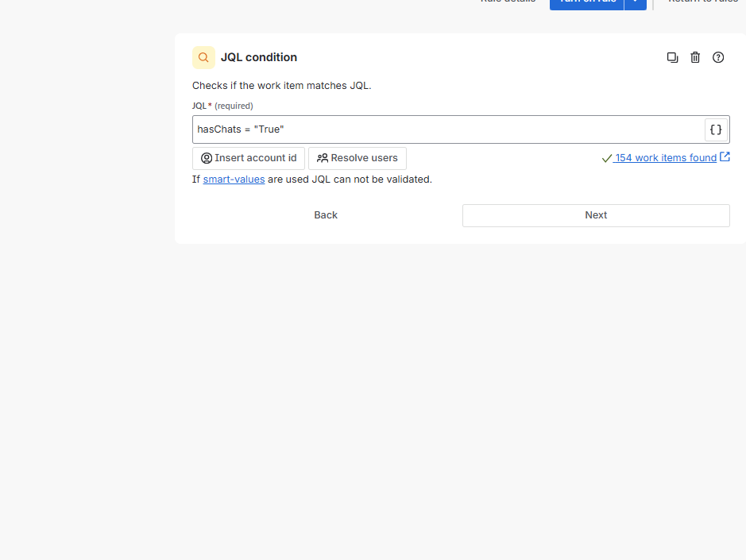Viewport: 746px width, 560px height.
Task: Go Back from the JQL condition
Action: [x=326, y=215]
